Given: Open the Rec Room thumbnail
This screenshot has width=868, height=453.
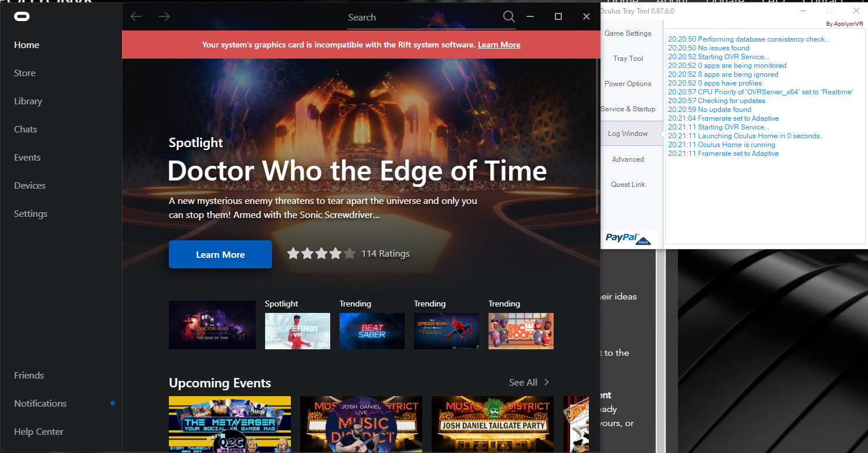Looking at the screenshot, I should pyautogui.click(x=521, y=331).
